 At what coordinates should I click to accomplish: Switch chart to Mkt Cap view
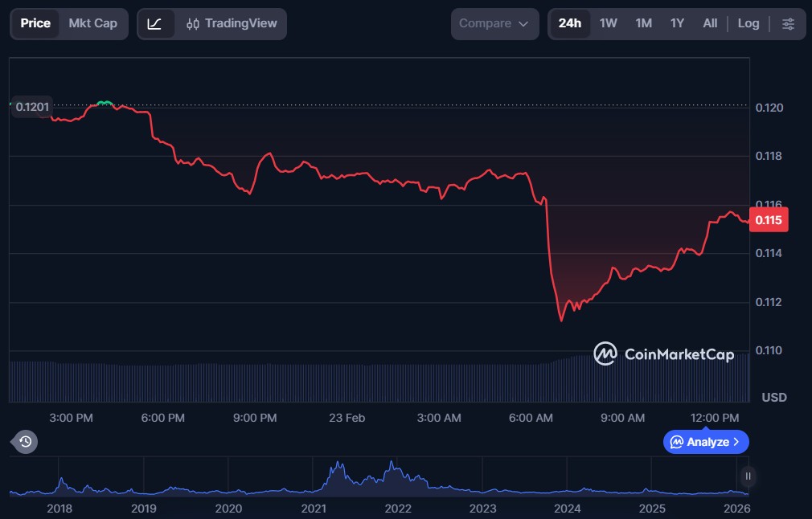click(92, 24)
